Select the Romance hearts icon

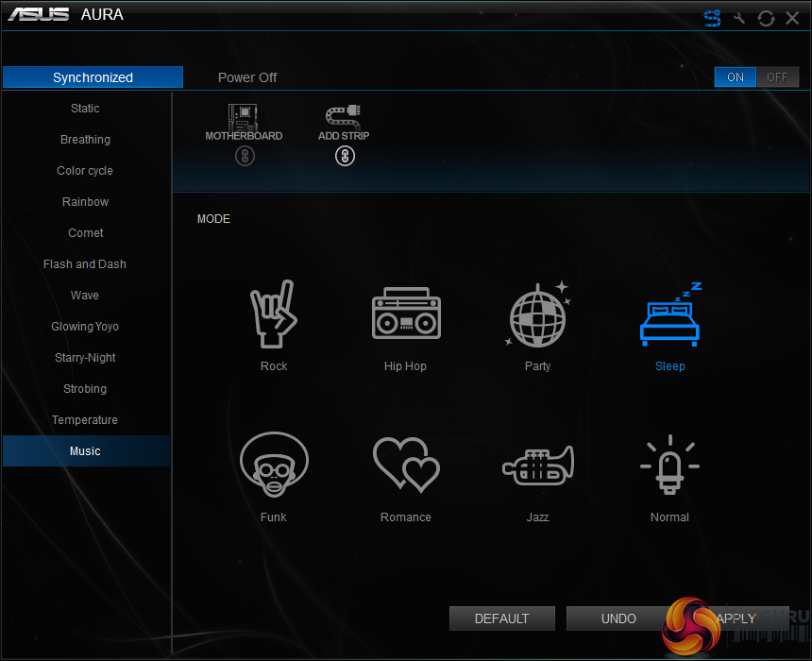406,465
